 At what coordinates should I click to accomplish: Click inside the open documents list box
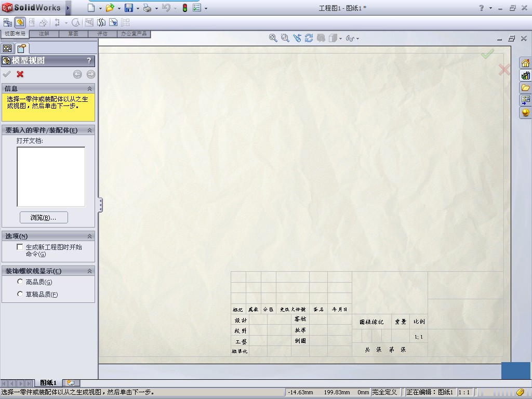(51, 177)
